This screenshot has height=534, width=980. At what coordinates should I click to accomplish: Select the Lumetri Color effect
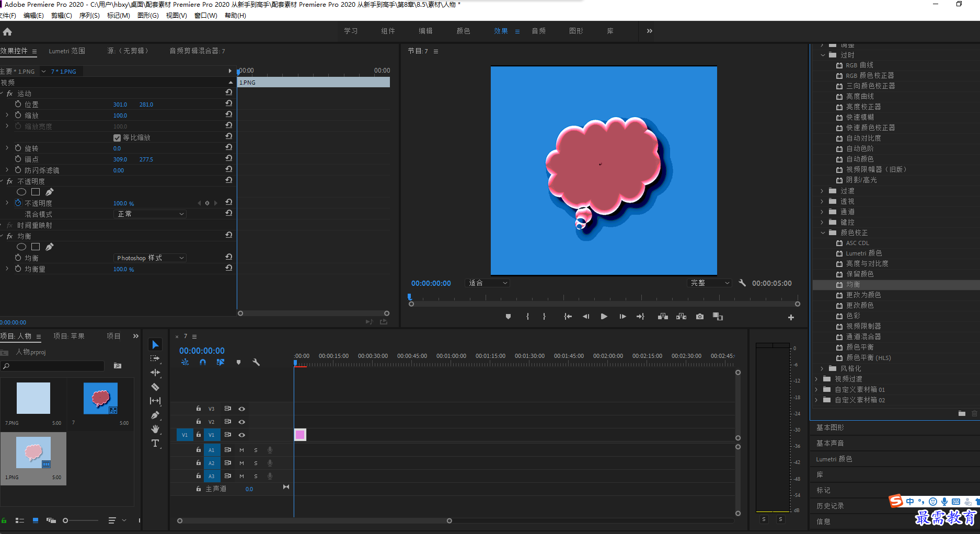863,253
